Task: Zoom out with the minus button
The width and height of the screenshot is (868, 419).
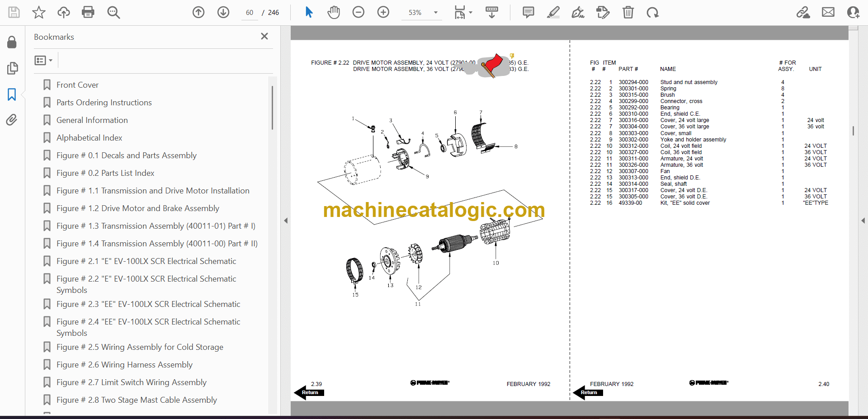Action: (x=359, y=12)
